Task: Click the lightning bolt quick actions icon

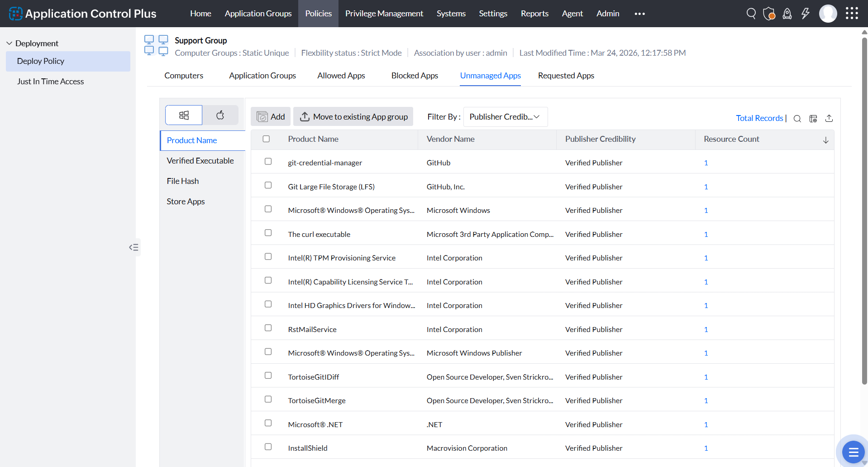Action: pos(805,14)
